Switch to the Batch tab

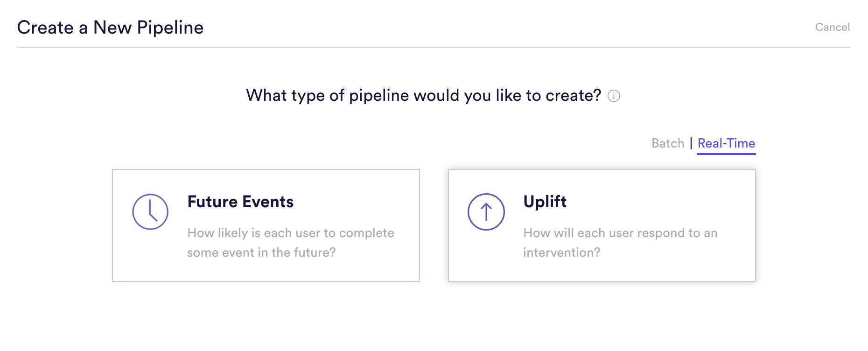pyautogui.click(x=668, y=143)
